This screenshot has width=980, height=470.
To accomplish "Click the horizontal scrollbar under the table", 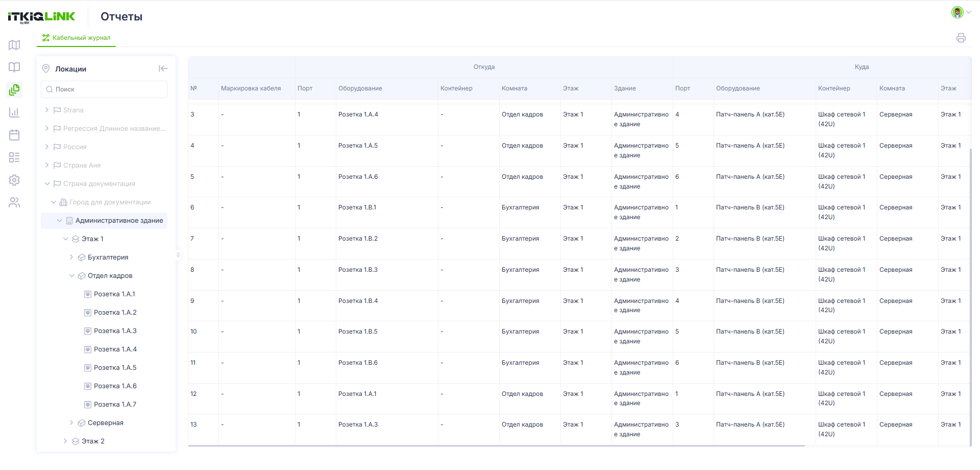I will tap(496, 446).
